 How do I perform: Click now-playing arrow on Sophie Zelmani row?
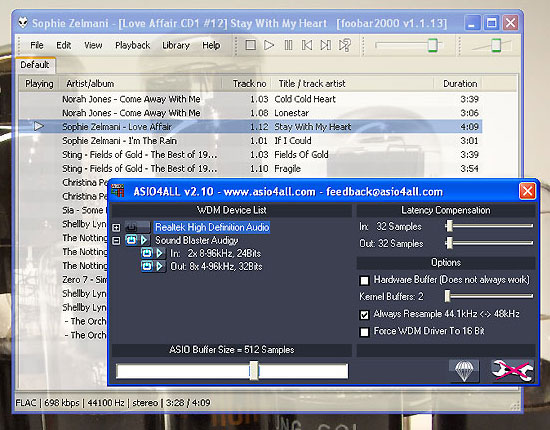(x=39, y=126)
